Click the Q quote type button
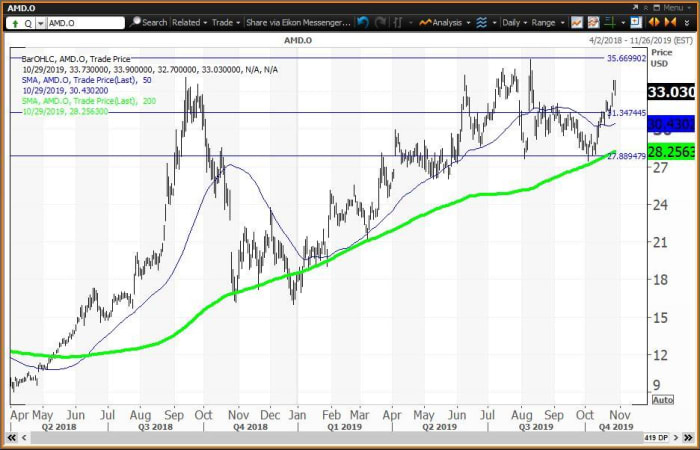Viewport: 700px width, 450px height. click(28, 23)
